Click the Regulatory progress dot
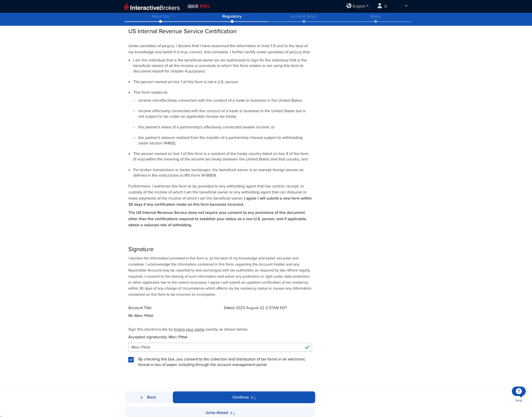532x417 pixels. 232,21
